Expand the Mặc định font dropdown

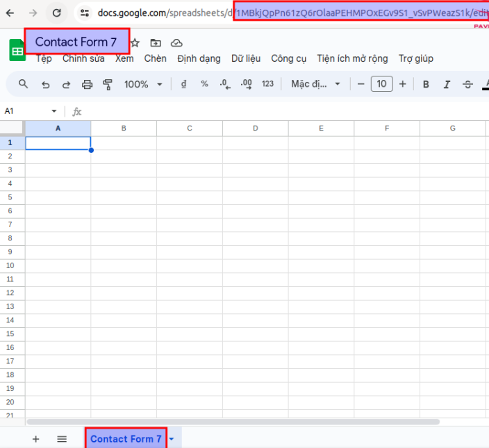pyautogui.click(x=316, y=84)
